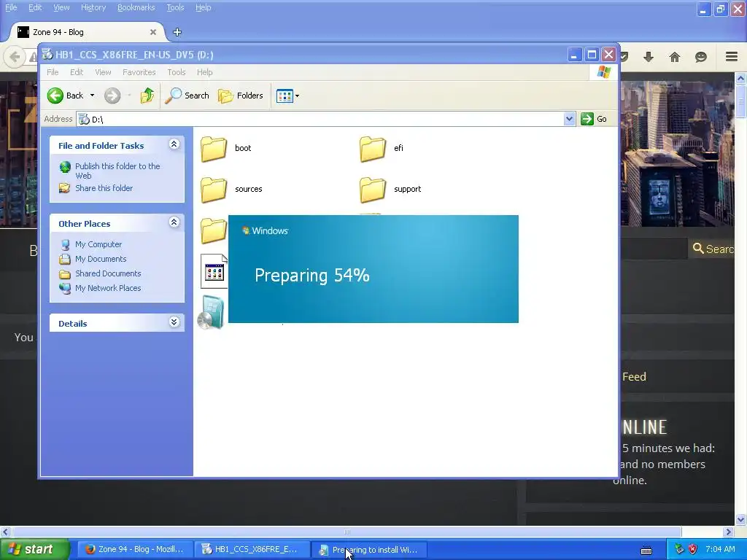Click horizontal scrollbar left arrow
The height and width of the screenshot is (560, 747).
[x=5, y=532]
